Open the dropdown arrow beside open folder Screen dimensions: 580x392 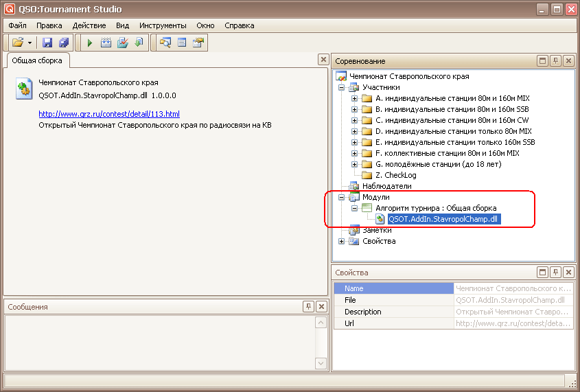pyautogui.click(x=30, y=43)
